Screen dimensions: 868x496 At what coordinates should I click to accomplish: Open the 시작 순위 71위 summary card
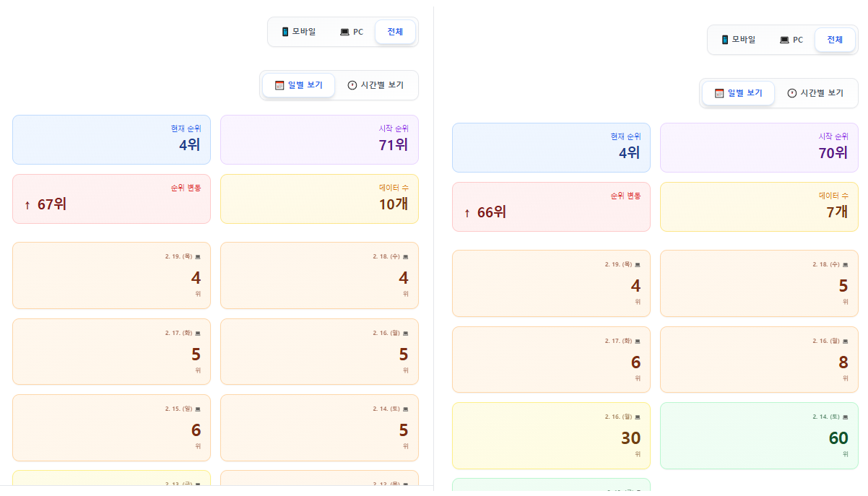click(319, 139)
